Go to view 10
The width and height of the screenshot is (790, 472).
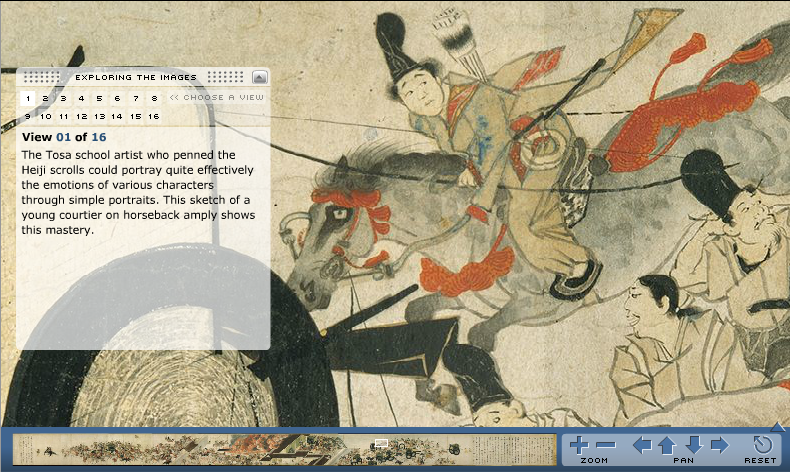(x=46, y=116)
